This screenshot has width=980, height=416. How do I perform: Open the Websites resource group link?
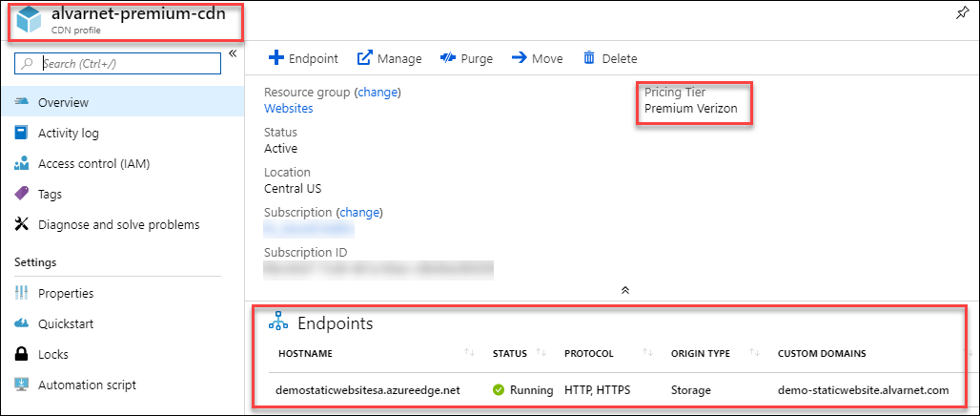289,108
